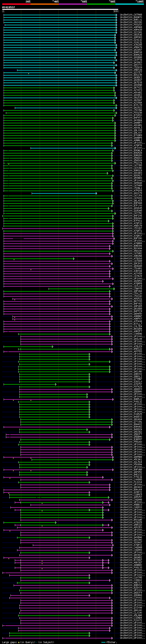Viewport: 146px width, 644px height.
Task: Click hit label UniRef100_B7FHI1
Action: click(131, 221)
